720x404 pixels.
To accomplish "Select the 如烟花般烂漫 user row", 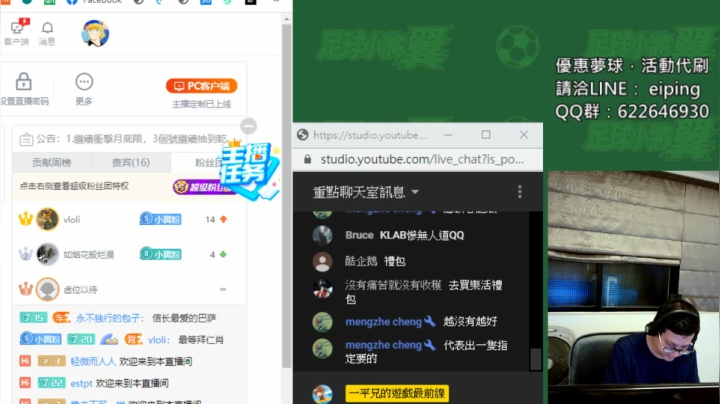I will 129,254.
